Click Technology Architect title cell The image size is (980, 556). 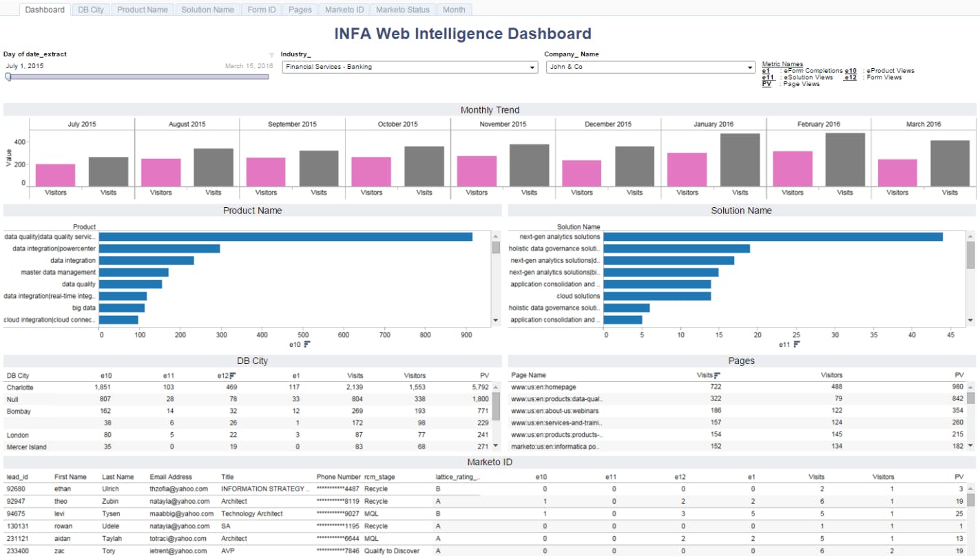click(x=252, y=514)
